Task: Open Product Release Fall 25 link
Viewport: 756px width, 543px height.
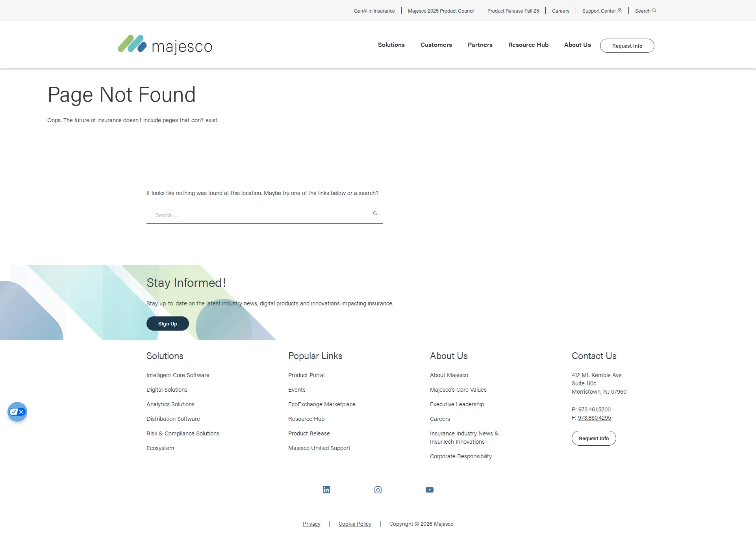Action: pyautogui.click(x=513, y=11)
